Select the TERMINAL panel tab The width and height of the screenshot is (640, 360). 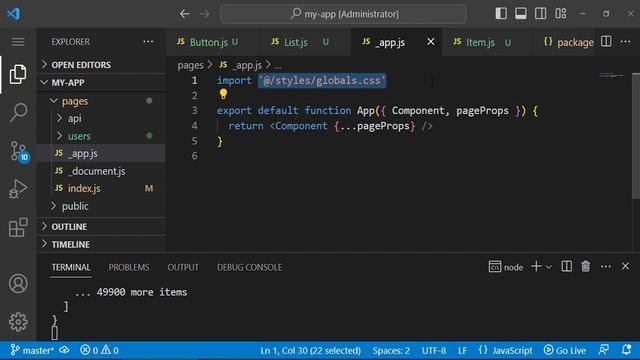(x=71, y=267)
